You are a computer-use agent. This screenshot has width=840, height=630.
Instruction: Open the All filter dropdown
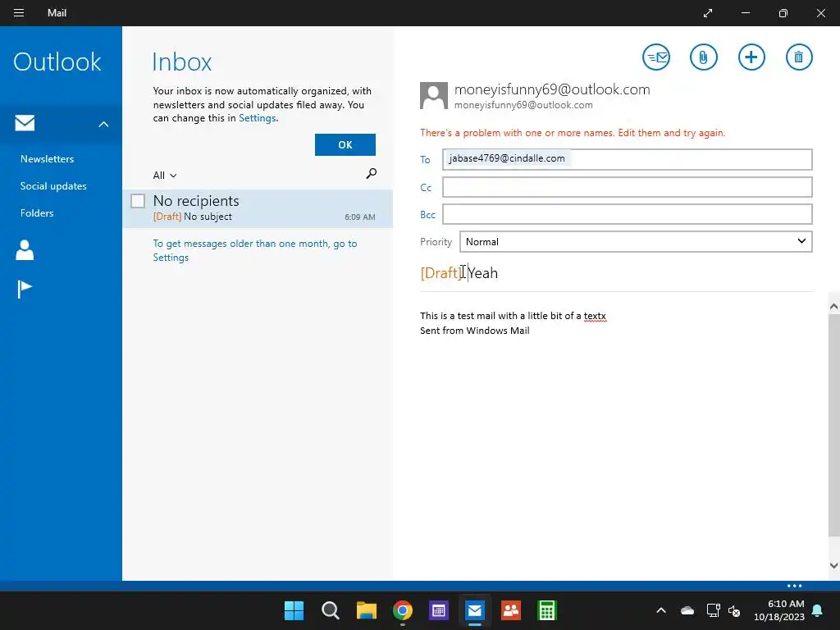click(x=165, y=176)
